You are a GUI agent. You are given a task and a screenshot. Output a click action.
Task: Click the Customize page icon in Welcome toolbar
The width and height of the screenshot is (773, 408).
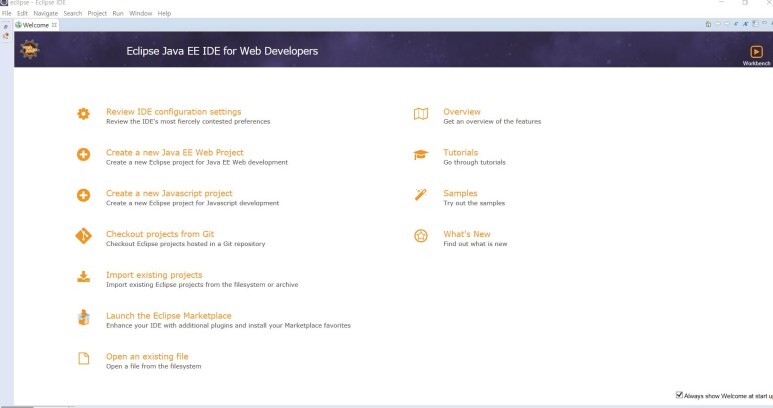pos(755,24)
